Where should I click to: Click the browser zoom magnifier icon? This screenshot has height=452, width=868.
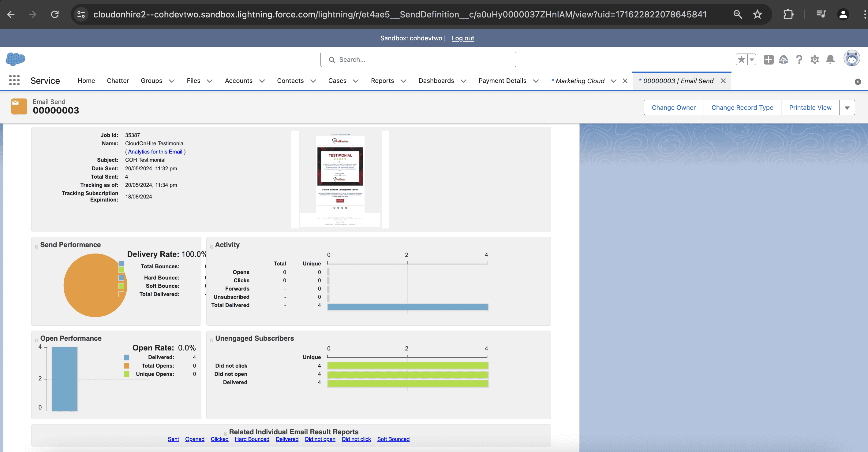(738, 14)
